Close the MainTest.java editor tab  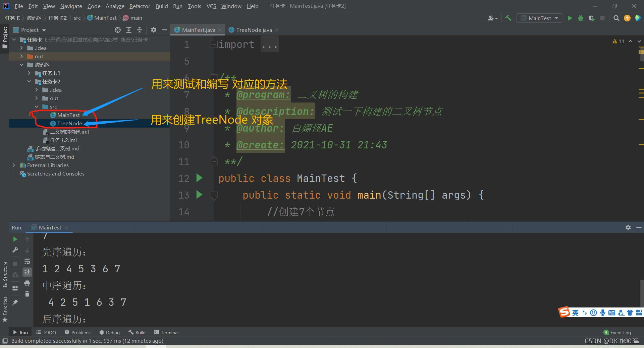(x=220, y=30)
